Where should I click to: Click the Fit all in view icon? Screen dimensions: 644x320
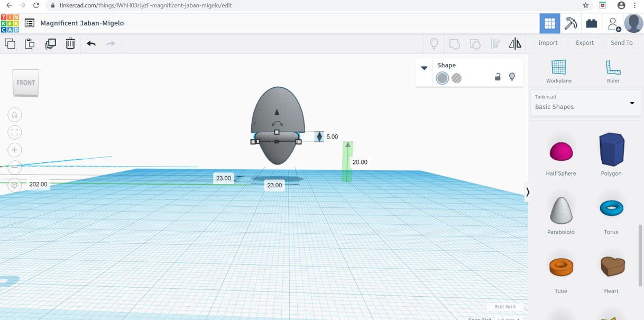click(x=15, y=132)
